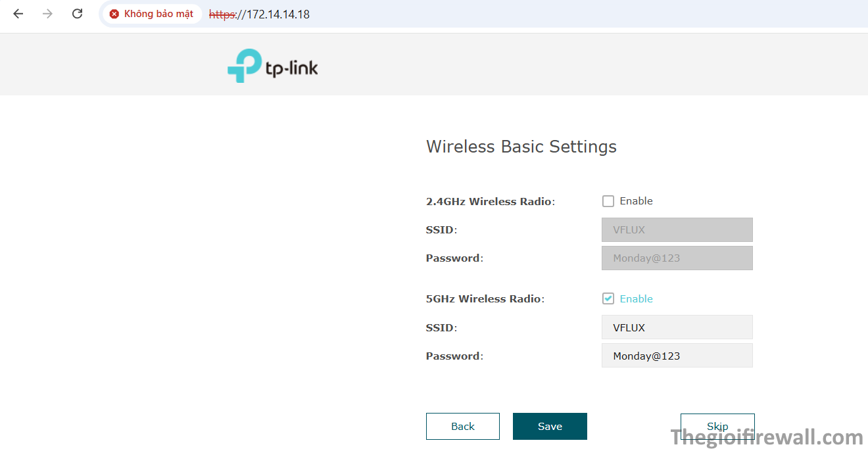Click the 5GHz Password field

click(x=677, y=356)
